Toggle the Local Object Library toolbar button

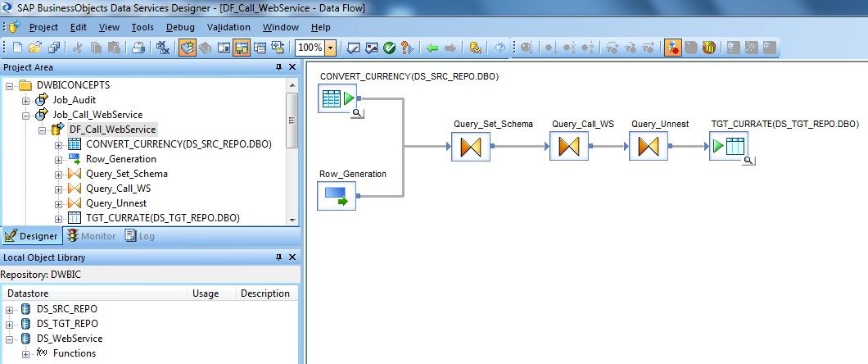[x=188, y=48]
